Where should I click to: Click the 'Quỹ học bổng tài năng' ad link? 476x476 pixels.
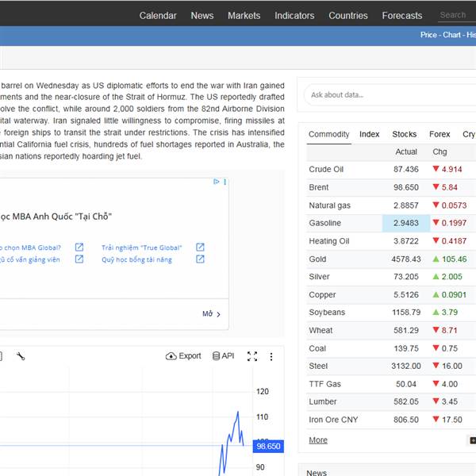tap(136, 259)
